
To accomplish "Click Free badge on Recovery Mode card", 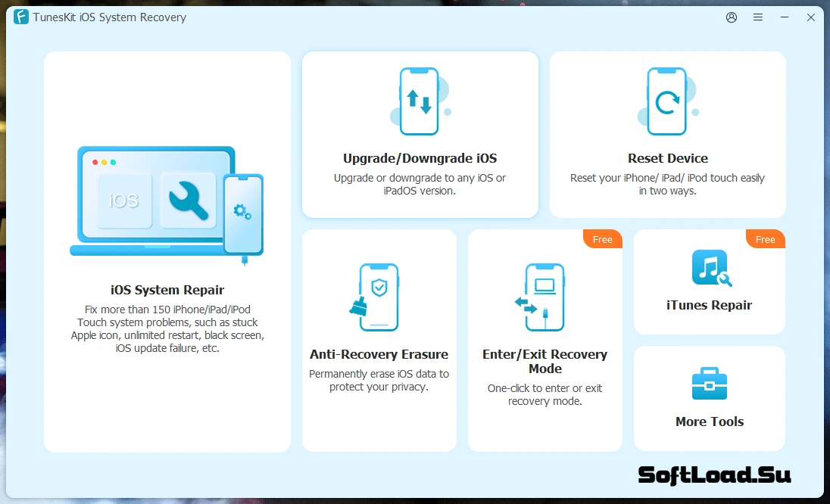I will (602, 239).
